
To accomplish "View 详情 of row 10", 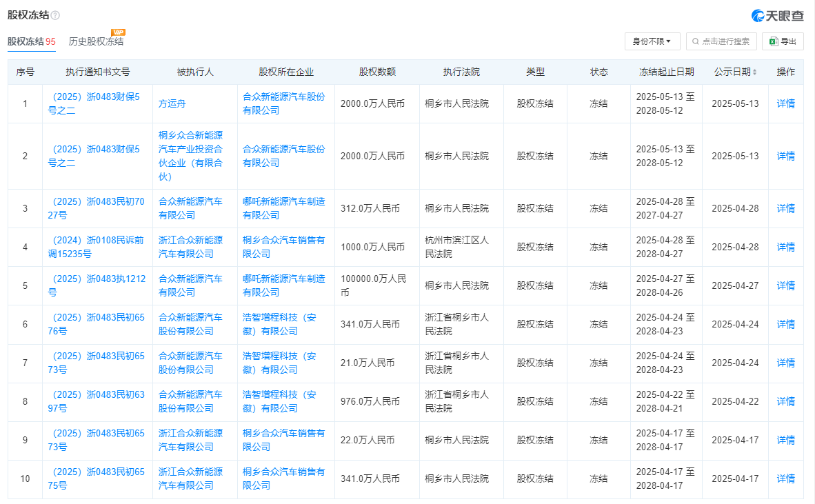I will click(x=785, y=478).
